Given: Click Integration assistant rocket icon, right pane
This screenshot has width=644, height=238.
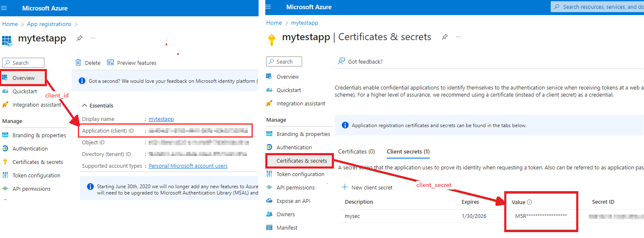Looking at the screenshot, I should click(269, 103).
